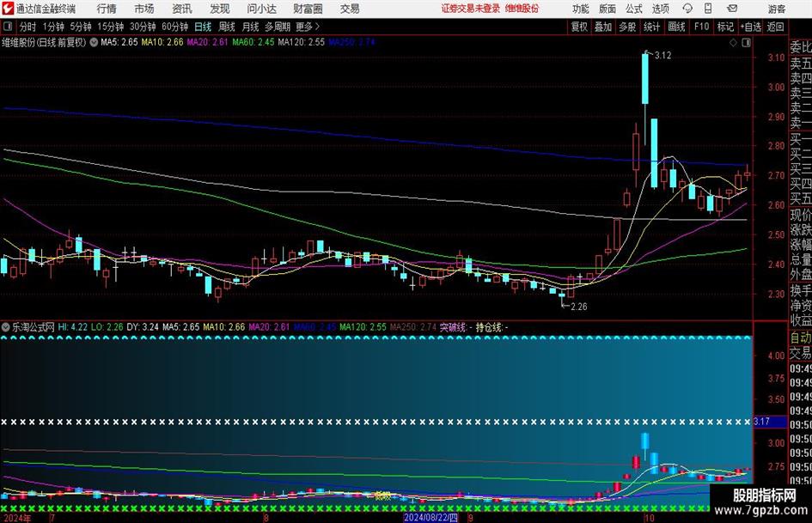Click the DY: 3.24 indicator value
The image size is (812, 523).
143,327
